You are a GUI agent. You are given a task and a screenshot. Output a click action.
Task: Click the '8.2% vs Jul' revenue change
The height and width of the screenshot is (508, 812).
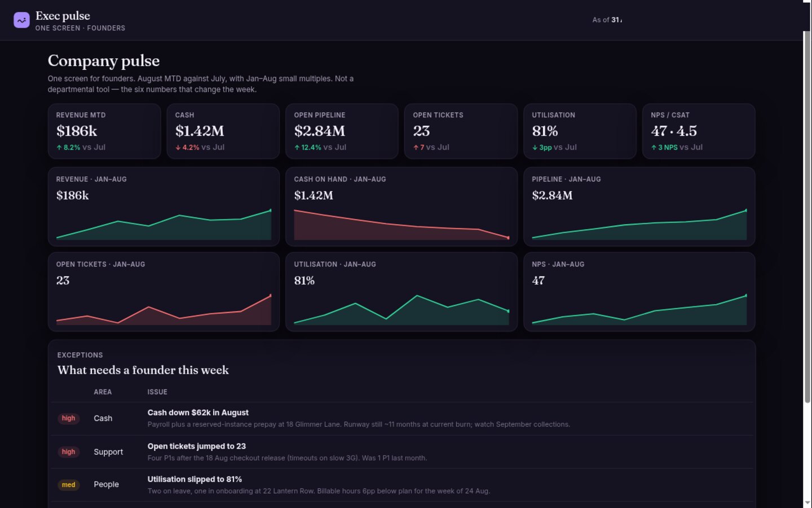81,147
